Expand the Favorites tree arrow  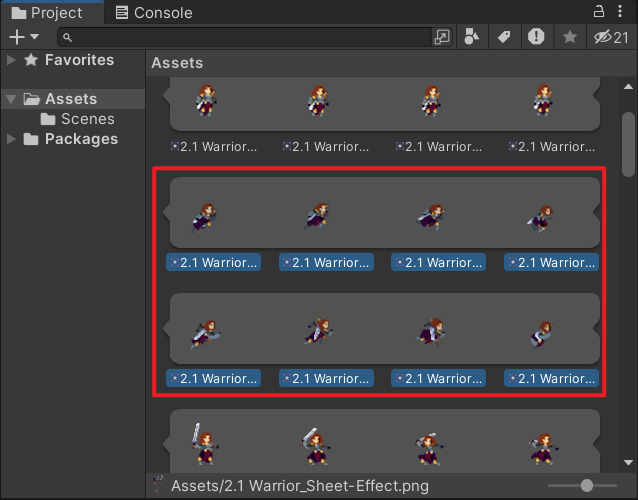tap(11, 60)
